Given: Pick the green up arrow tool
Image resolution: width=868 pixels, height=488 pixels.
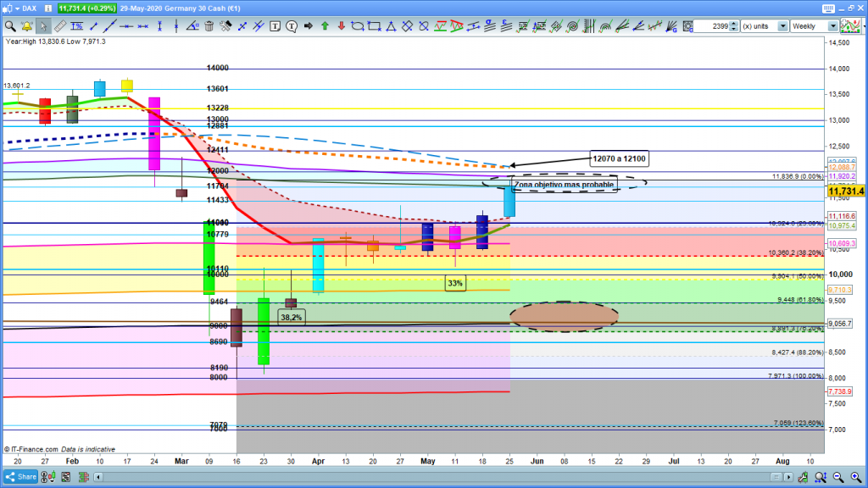Looking at the screenshot, I should [x=324, y=26].
